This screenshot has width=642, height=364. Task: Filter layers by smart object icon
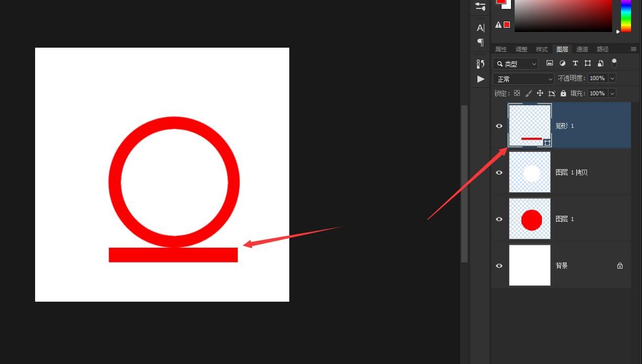coord(601,63)
